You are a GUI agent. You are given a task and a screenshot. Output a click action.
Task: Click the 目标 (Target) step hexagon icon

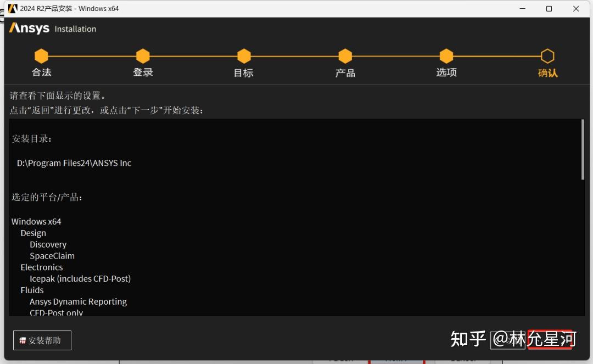click(244, 55)
